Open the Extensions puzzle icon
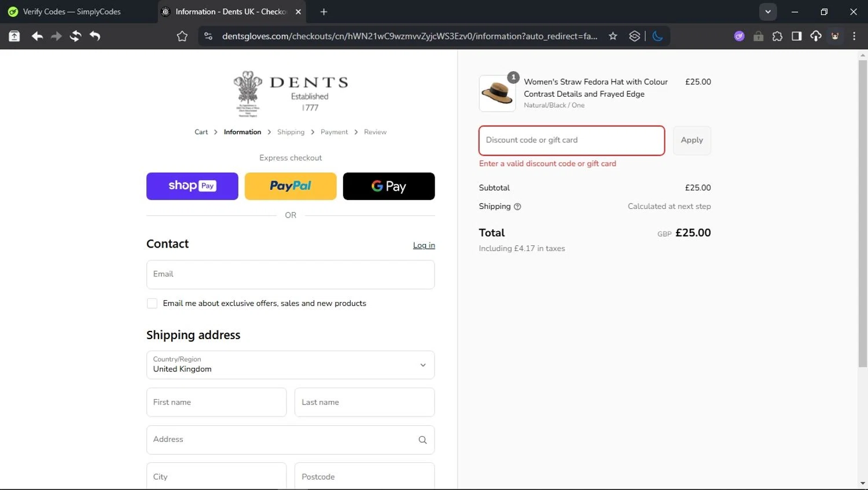The image size is (868, 490). (x=777, y=36)
